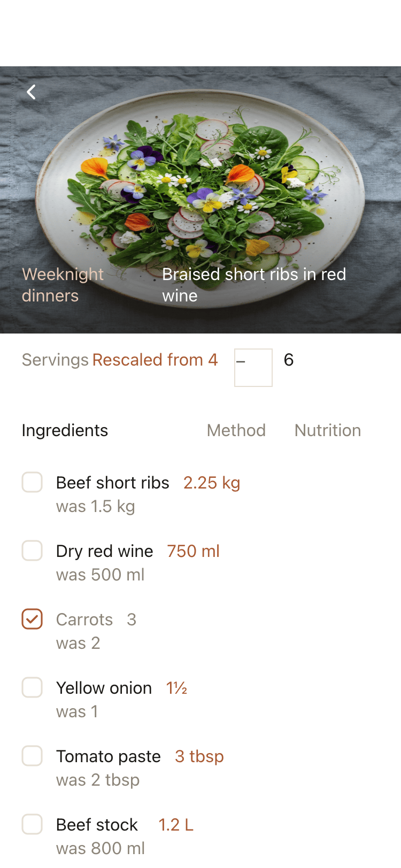Switch to the Method tab
This screenshot has width=401, height=868.
[236, 430]
